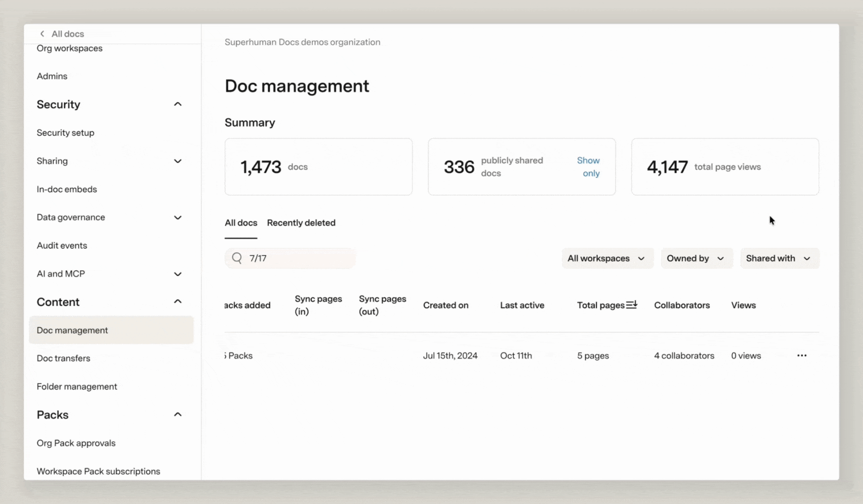Open Doc transfers page
This screenshot has height=504, width=863.
coord(64,358)
